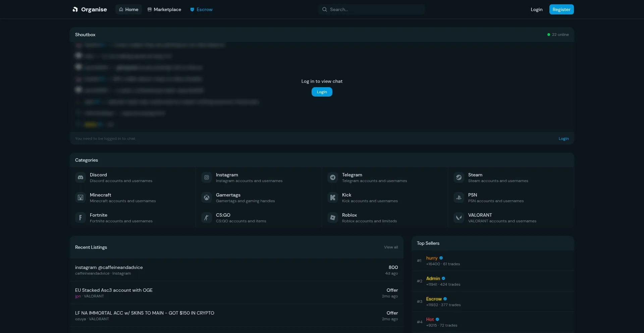Open the Minecraft category icon

pos(80,198)
